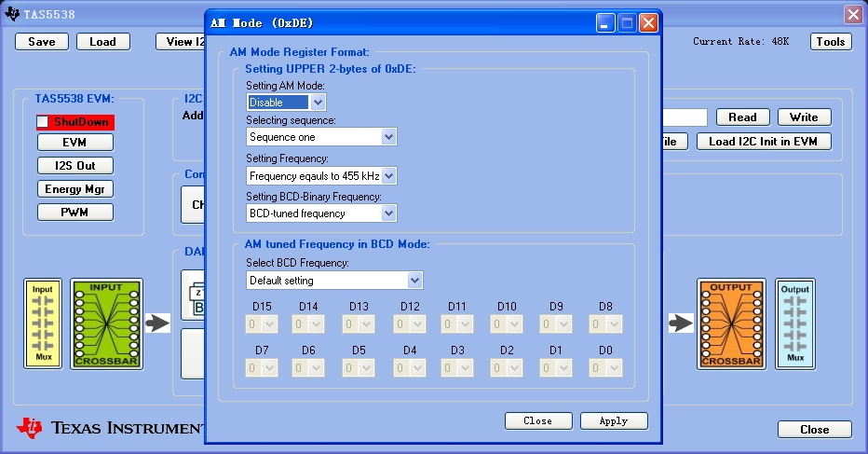Viewport: 868px width, 454px height.
Task: Click the I2C data input field
Action: click(685, 117)
